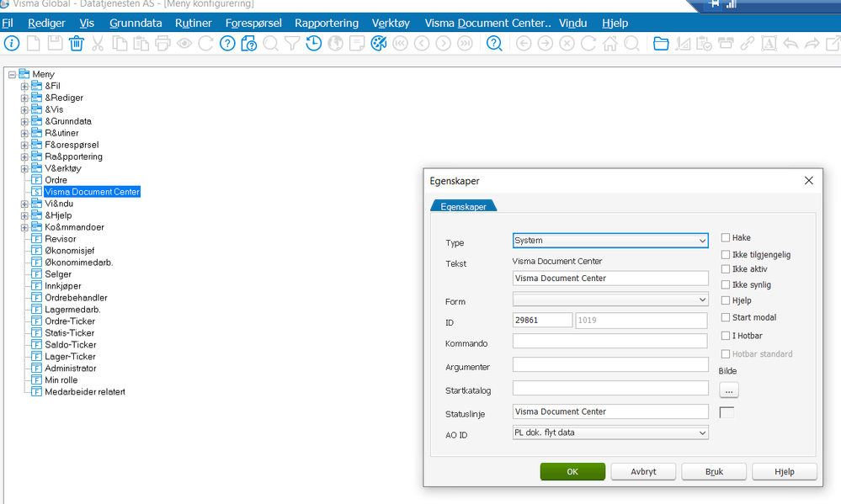Enable the Start modal checkbox
Screen dimensions: 841x504
726,317
